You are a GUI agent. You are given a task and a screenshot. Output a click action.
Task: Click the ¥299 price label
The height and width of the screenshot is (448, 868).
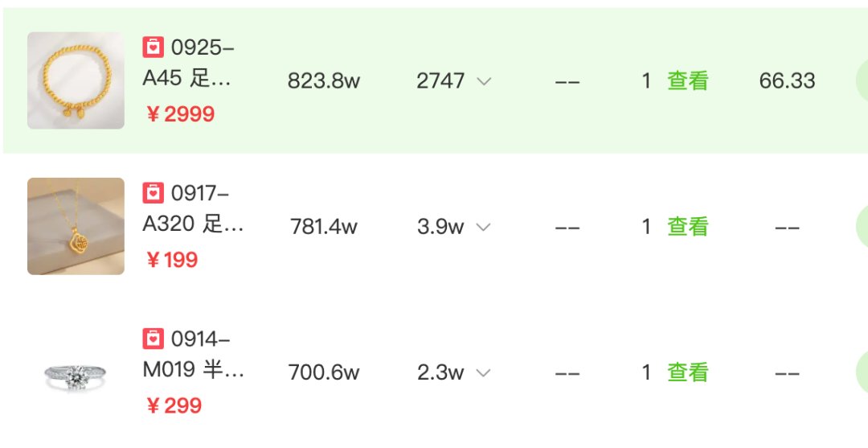point(174,405)
